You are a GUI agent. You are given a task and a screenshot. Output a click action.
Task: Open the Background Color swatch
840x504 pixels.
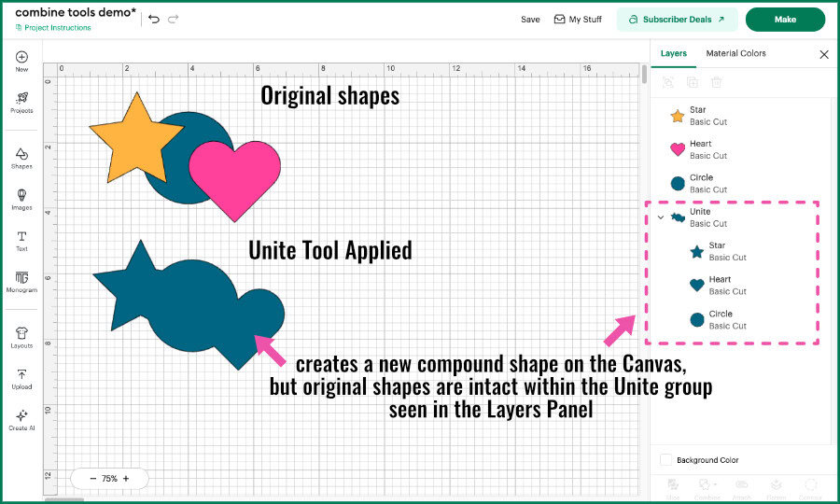click(x=665, y=460)
